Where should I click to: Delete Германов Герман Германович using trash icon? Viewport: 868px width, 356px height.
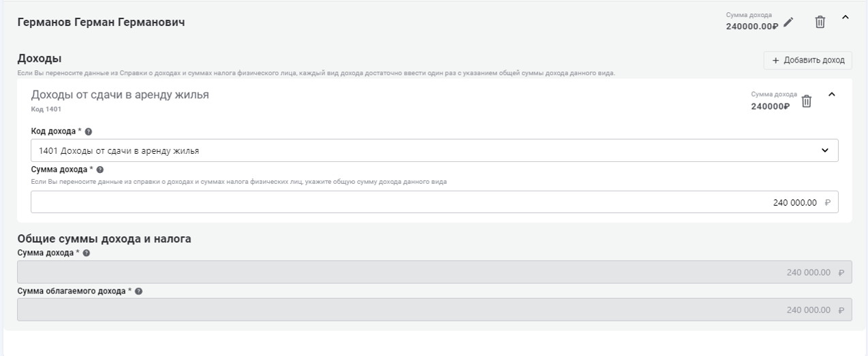pos(820,22)
